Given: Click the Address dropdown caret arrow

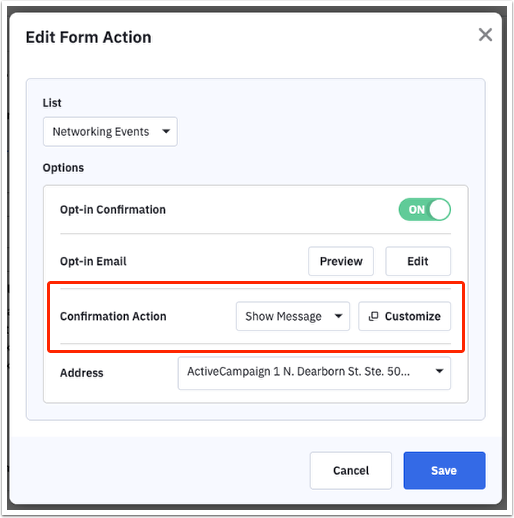Looking at the screenshot, I should tap(439, 371).
